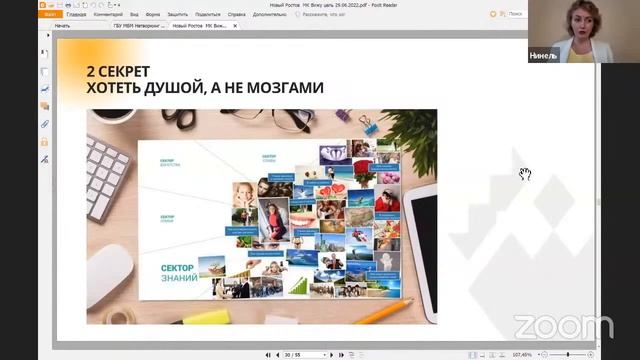Click the zoom slider handle
The width and height of the screenshot is (640, 360).
[x=568, y=355]
